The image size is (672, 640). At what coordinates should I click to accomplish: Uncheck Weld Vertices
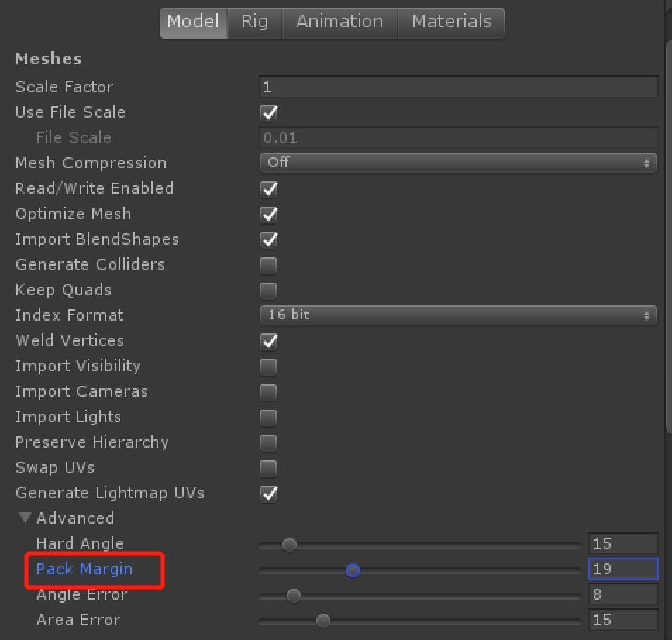pyautogui.click(x=268, y=341)
